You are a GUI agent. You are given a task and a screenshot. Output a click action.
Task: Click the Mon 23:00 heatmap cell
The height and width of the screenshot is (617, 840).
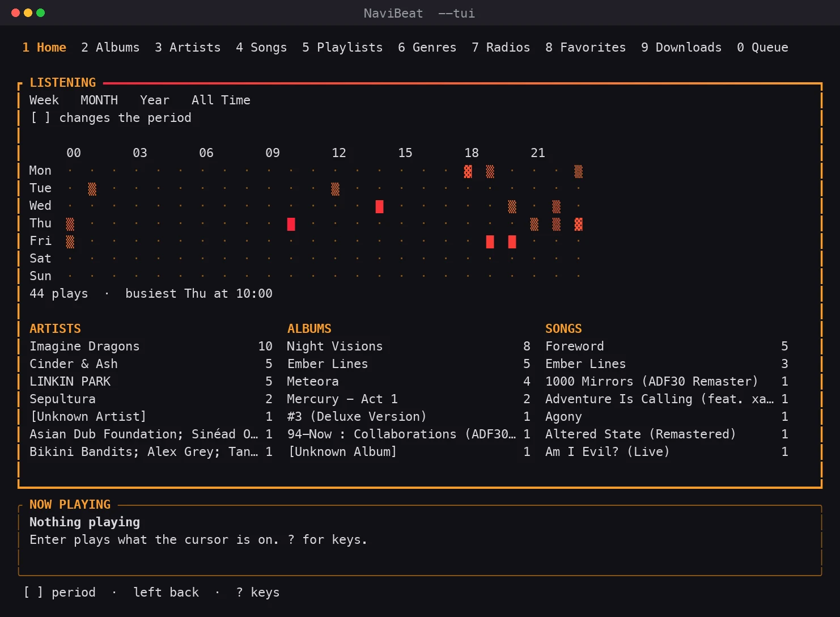[578, 171]
